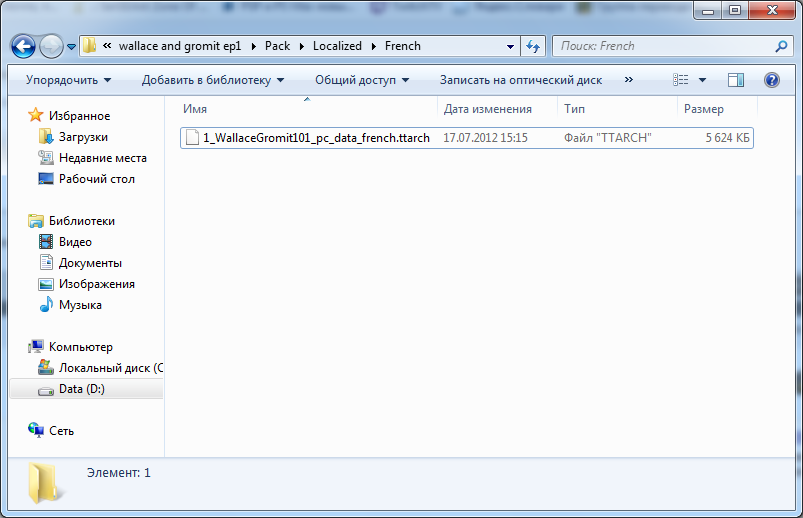The width and height of the screenshot is (803, 518).
Task: Click the Back navigation arrow button
Action: coord(24,46)
